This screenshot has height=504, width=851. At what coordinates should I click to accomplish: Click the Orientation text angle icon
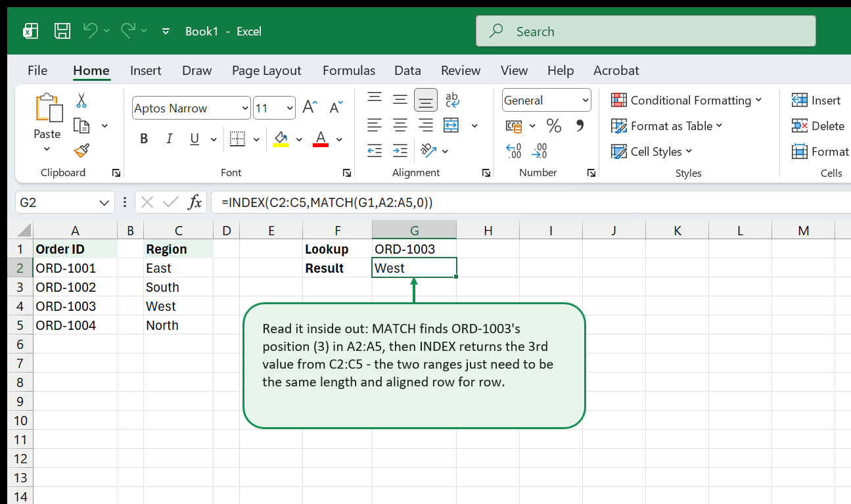click(x=428, y=150)
